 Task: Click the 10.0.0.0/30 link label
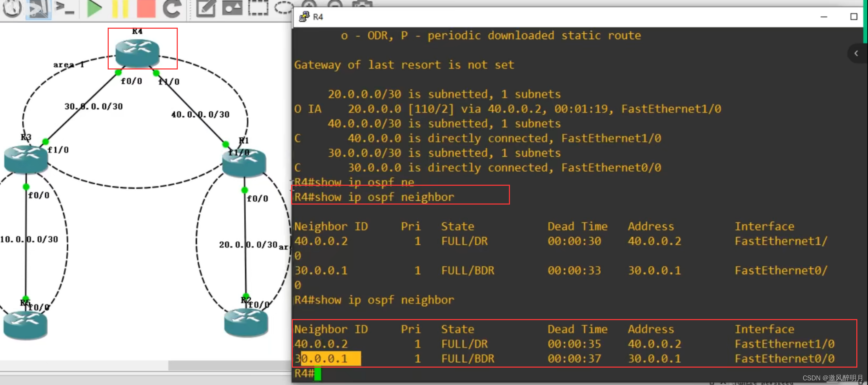[x=29, y=239]
